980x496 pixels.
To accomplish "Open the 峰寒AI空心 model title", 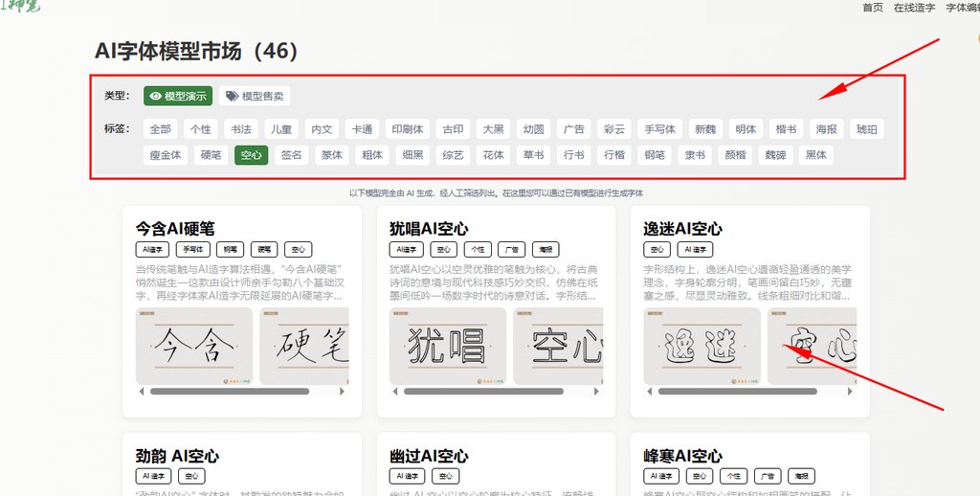I will coord(682,456).
